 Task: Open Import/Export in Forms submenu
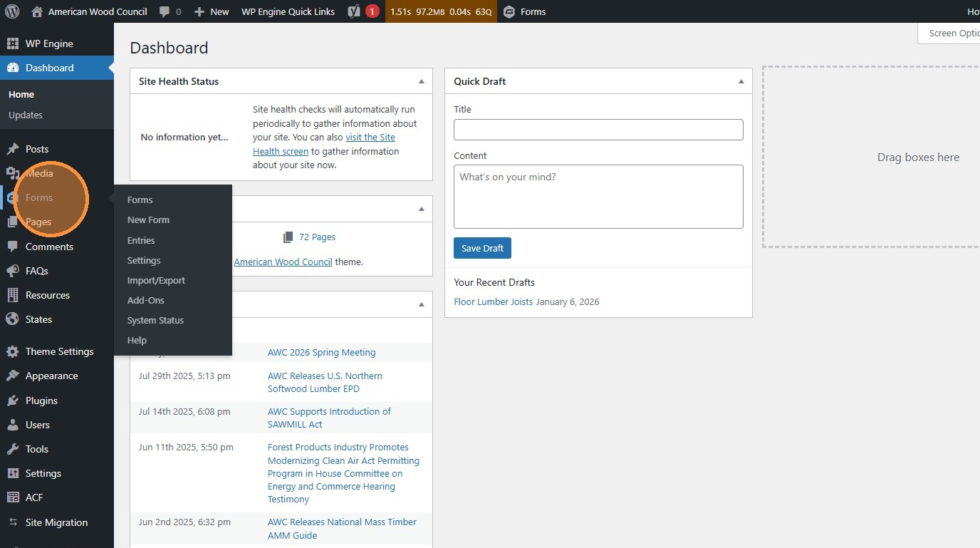pyautogui.click(x=156, y=280)
